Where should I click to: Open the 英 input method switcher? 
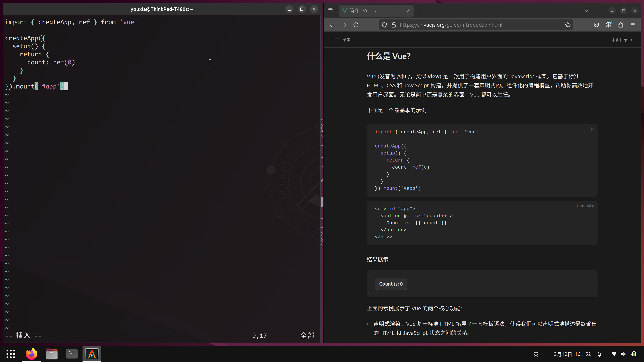536,354
